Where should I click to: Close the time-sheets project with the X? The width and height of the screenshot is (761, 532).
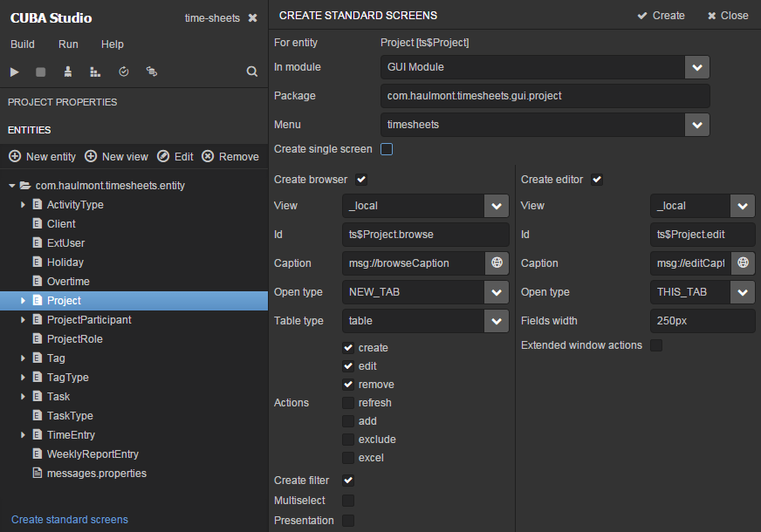point(253,18)
